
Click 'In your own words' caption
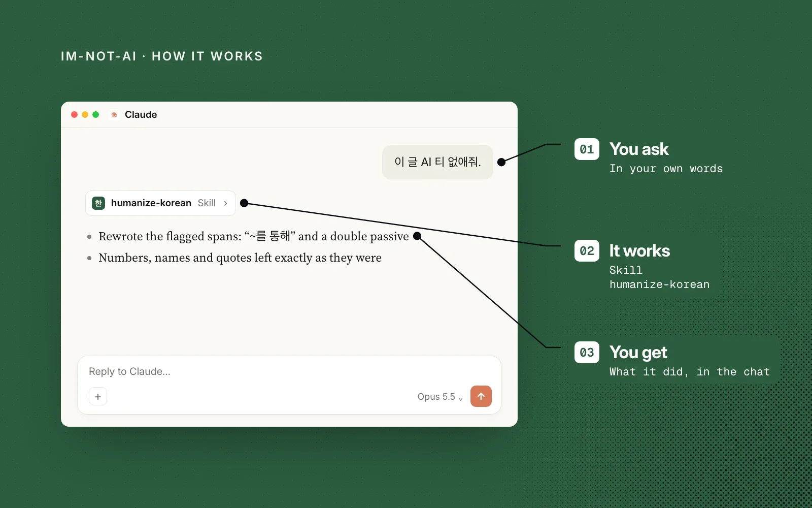(x=666, y=169)
